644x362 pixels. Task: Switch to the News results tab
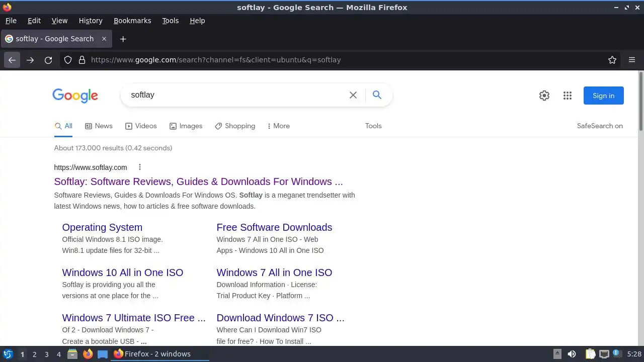99,126
